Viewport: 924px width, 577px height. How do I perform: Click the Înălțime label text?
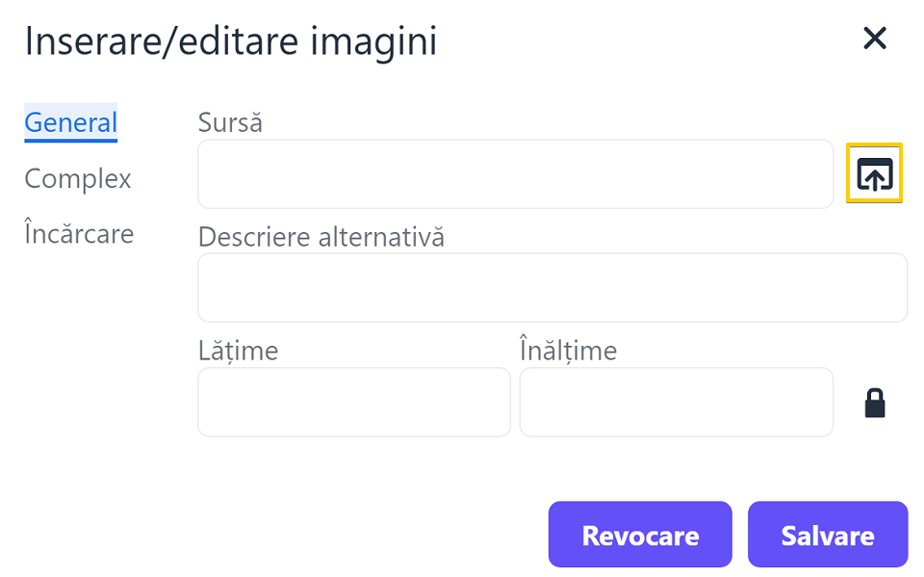[x=568, y=350]
